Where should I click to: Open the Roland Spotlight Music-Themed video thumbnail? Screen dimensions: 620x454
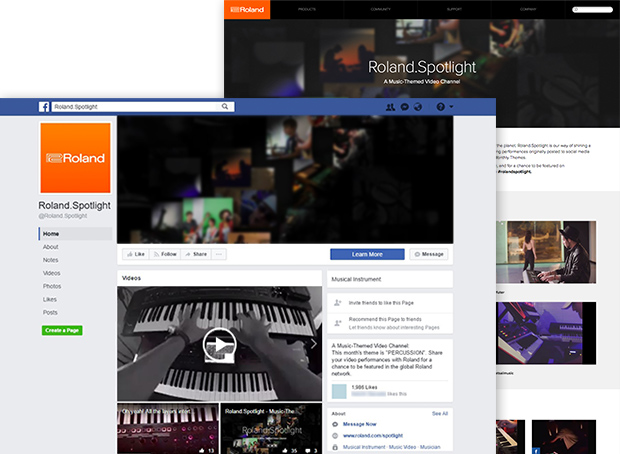(x=271, y=428)
